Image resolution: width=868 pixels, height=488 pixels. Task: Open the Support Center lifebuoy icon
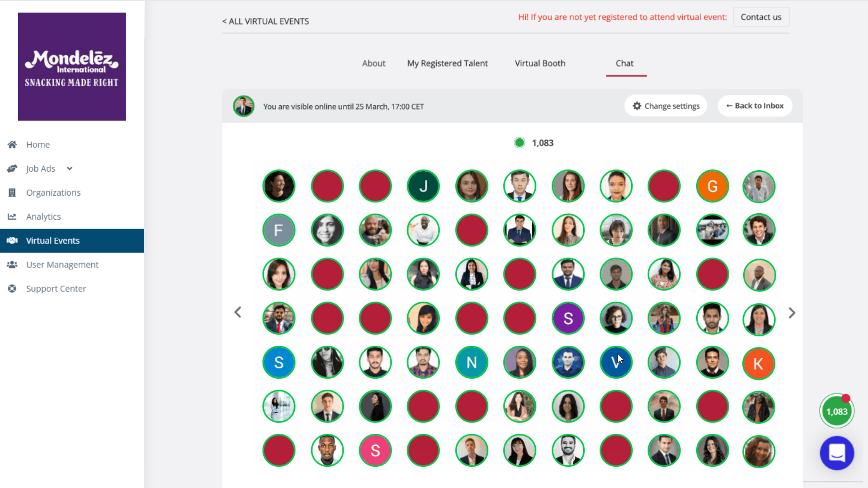pos(12,288)
